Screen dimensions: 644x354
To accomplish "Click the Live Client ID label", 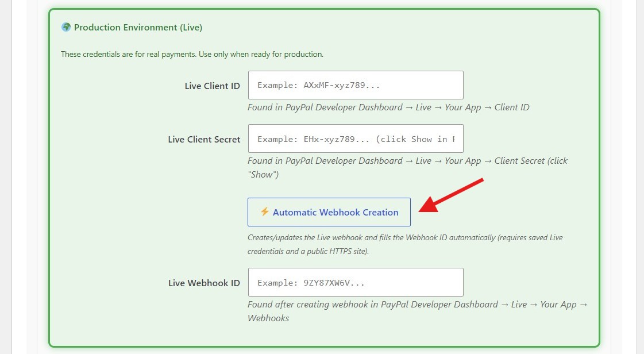I will (213, 86).
